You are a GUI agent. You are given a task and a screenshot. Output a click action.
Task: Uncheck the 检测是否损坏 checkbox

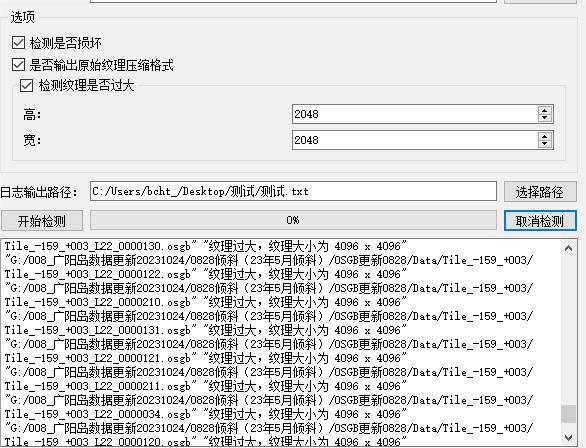point(18,43)
